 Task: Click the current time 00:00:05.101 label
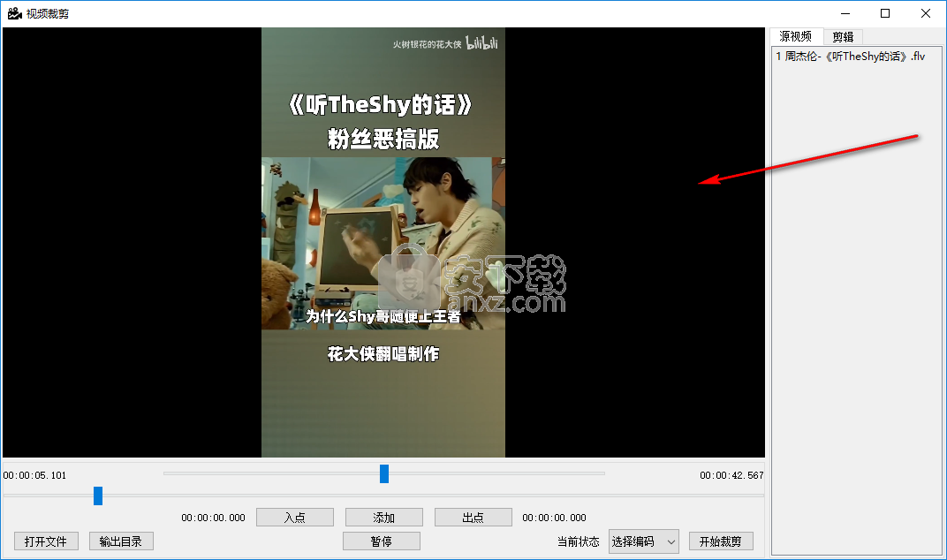pyautogui.click(x=34, y=475)
